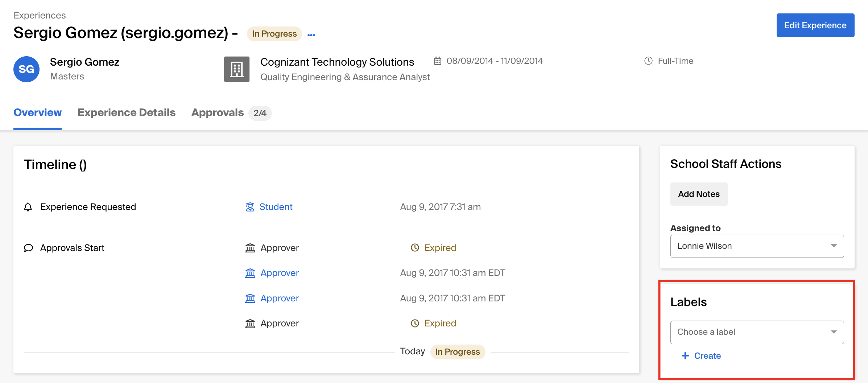Click the SG avatar circle
868x383 pixels.
click(x=26, y=69)
